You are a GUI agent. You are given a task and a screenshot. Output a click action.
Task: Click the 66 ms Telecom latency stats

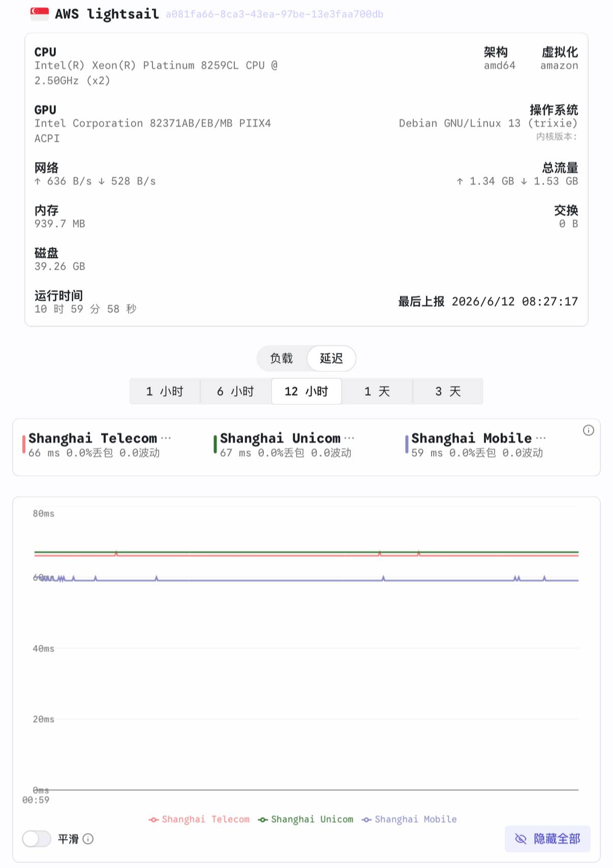point(94,453)
